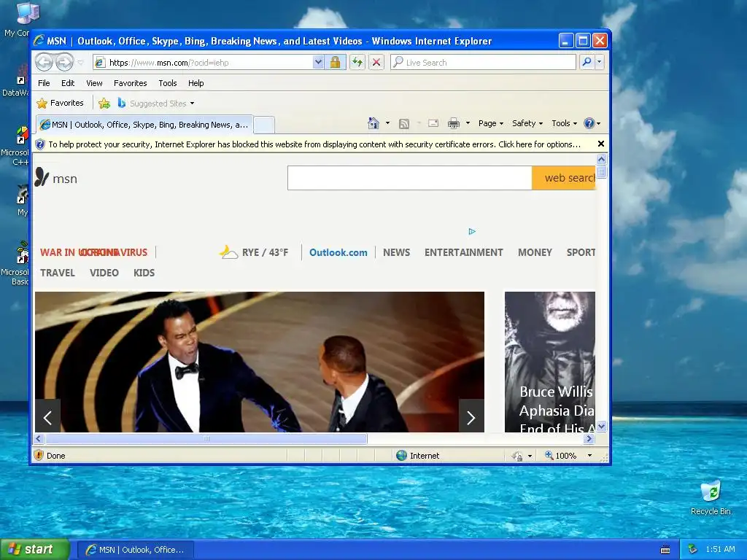This screenshot has width=747, height=560.
Task: Close the information bar with X
Action: pyautogui.click(x=601, y=144)
